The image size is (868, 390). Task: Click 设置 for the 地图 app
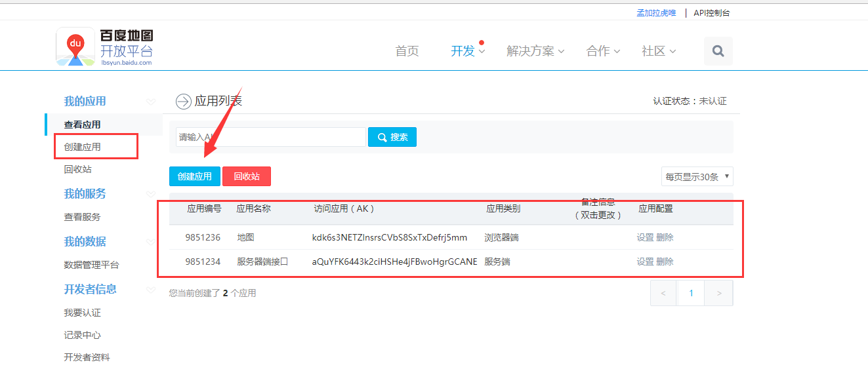(645, 237)
